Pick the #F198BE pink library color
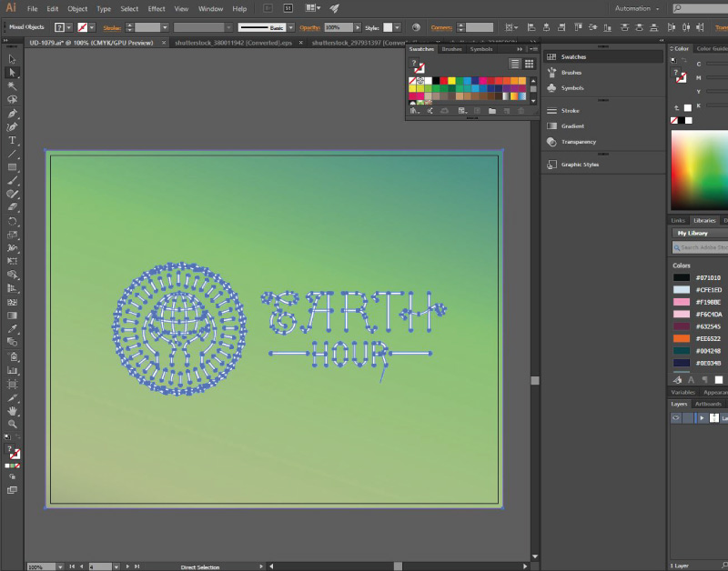 pyautogui.click(x=681, y=302)
